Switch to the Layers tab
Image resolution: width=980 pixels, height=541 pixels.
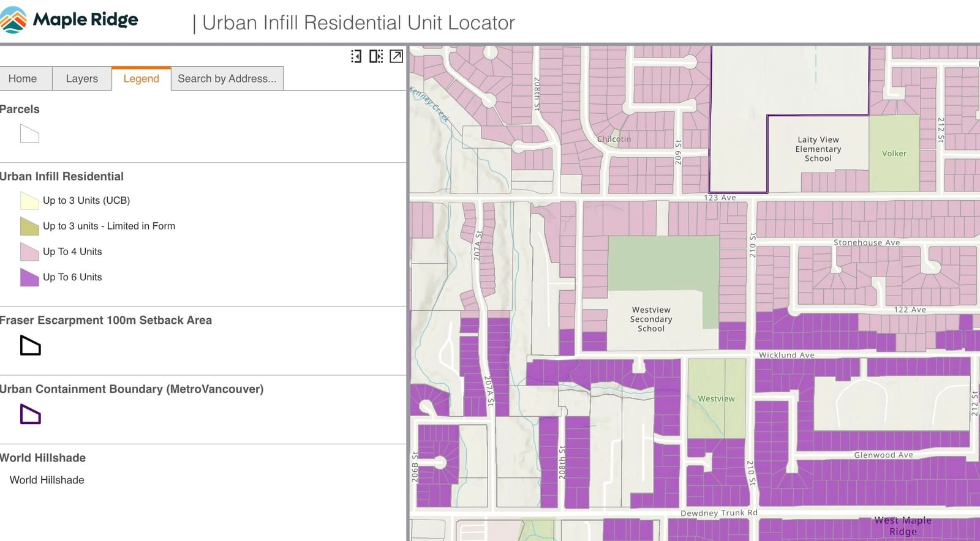click(x=82, y=78)
